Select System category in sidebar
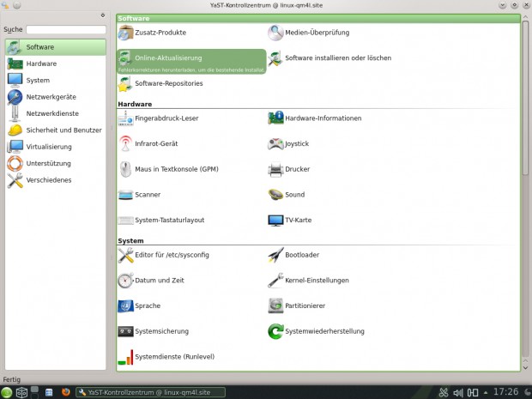The width and height of the screenshot is (532, 399). pyautogui.click(x=56, y=81)
